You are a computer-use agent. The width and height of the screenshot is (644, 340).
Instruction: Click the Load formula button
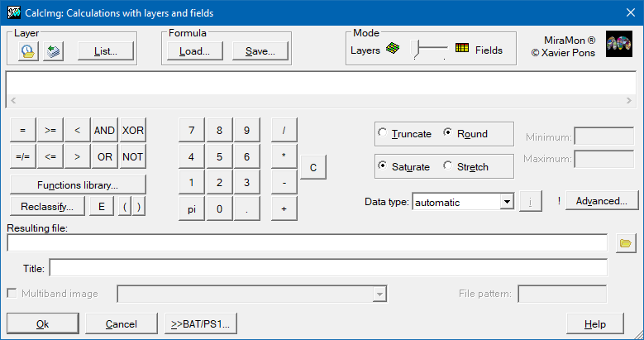pyautogui.click(x=195, y=51)
